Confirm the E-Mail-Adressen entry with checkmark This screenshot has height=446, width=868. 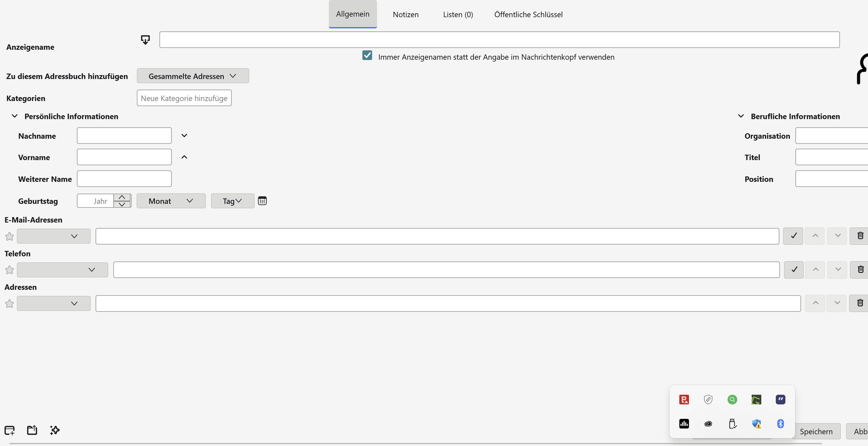(x=793, y=236)
